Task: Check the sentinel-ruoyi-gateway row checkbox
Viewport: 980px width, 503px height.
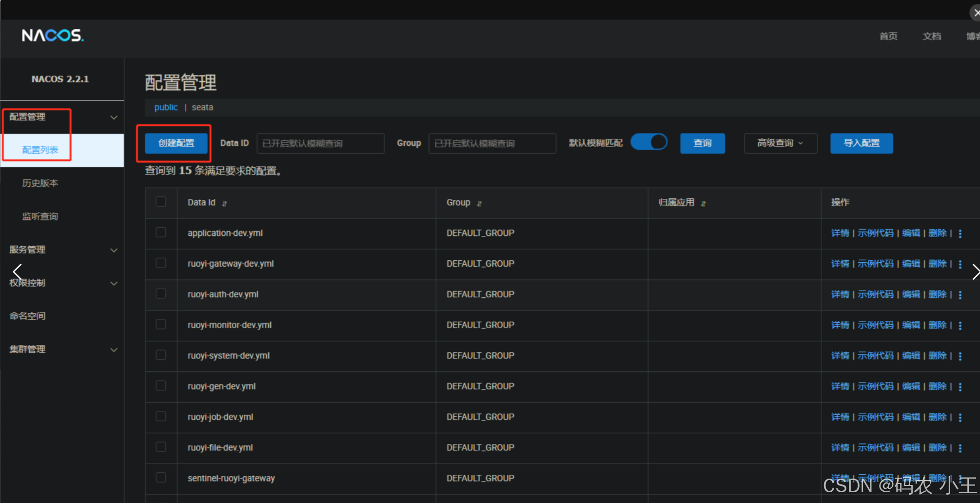Action: (161, 478)
